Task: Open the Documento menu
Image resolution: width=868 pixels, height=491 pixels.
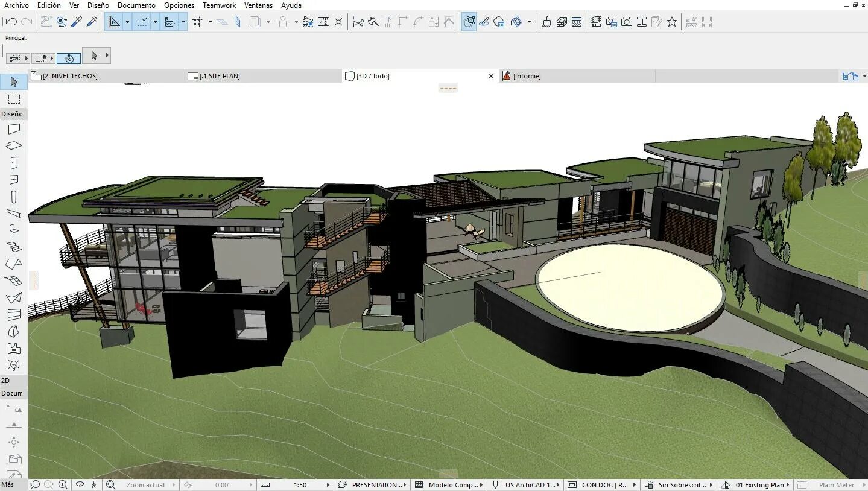Action: tap(136, 5)
